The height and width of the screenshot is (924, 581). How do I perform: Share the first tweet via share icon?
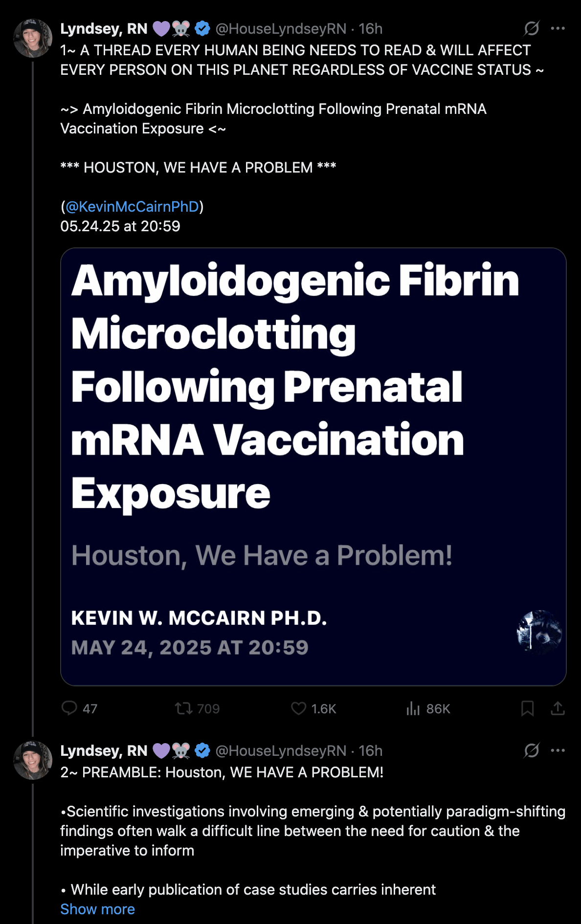tap(558, 708)
